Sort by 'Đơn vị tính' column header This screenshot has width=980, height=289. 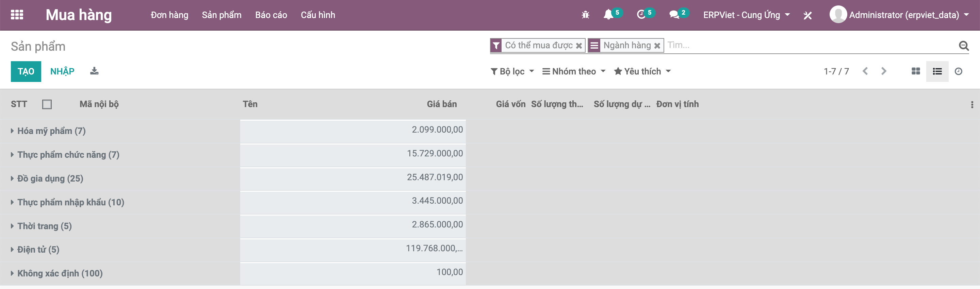[x=677, y=104]
